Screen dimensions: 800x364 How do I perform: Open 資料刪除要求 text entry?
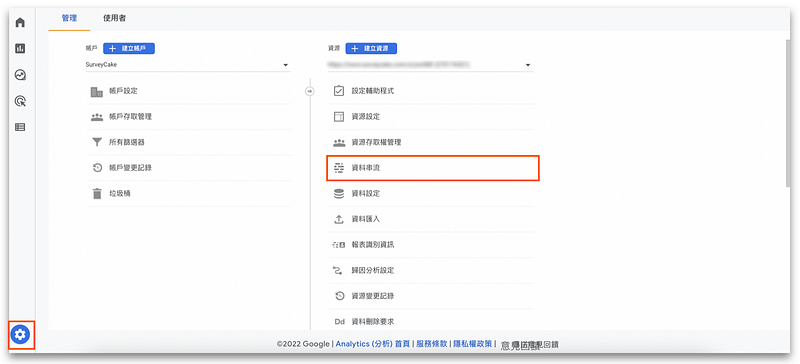pos(372,322)
